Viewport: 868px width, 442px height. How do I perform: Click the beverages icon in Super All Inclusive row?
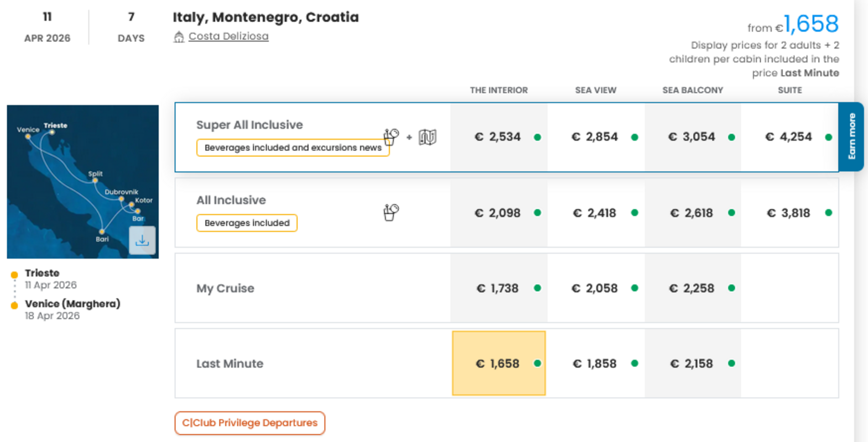391,136
